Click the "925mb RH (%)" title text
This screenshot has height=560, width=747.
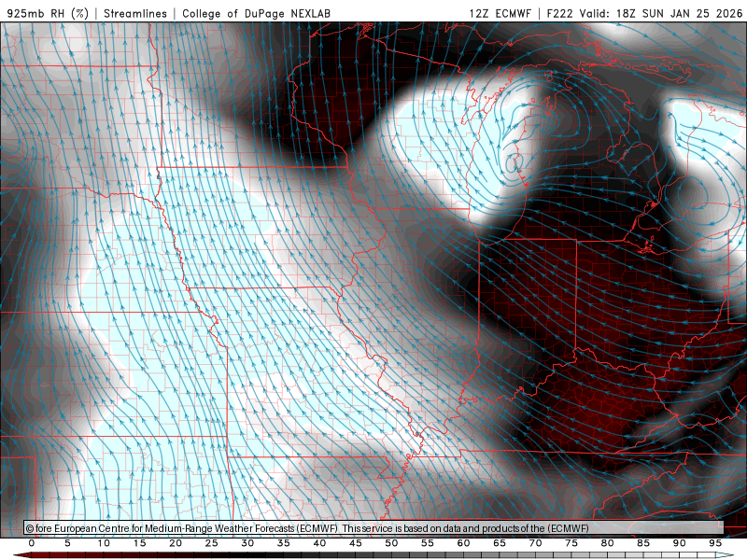coord(49,13)
